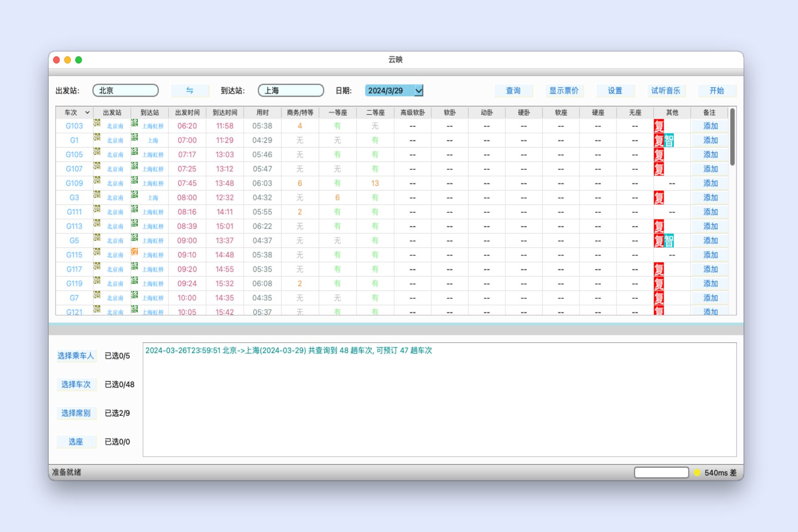Screen dimensions: 798x532
Task: Click the train list vertical scrollbar
Action: coord(732,137)
